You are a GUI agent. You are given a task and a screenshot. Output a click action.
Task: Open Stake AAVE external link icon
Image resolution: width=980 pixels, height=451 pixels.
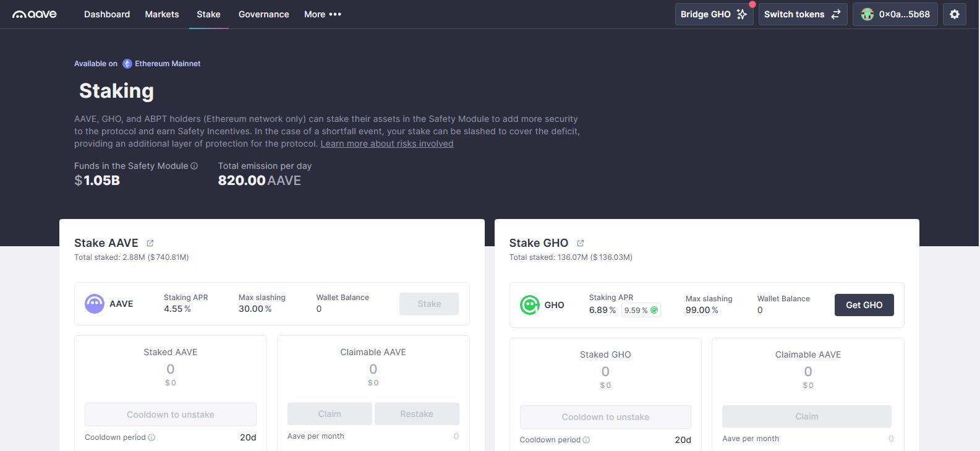click(150, 243)
